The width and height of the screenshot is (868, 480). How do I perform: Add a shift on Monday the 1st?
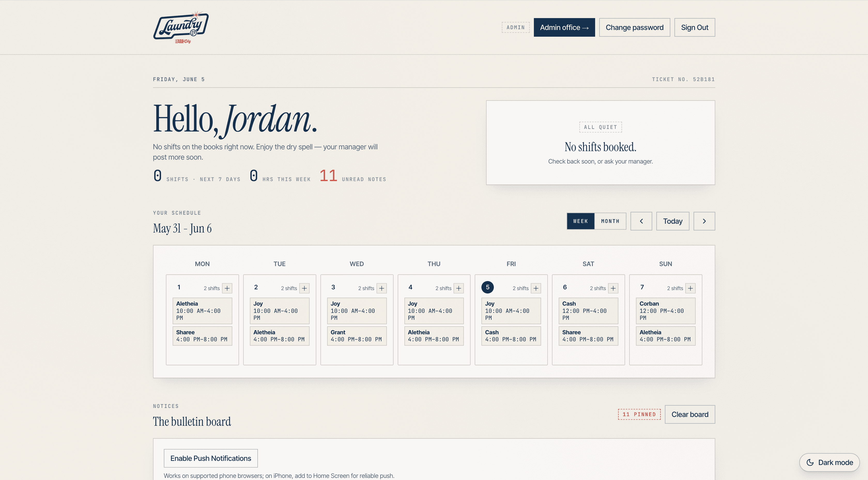click(x=227, y=288)
